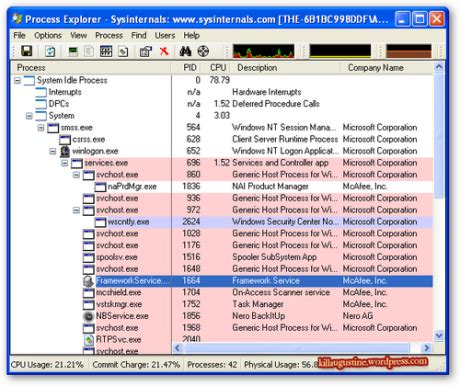The width and height of the screenshot is (460, 386).
Task: Click the 'Processes: 42' status entry
Action: (212, 365)
